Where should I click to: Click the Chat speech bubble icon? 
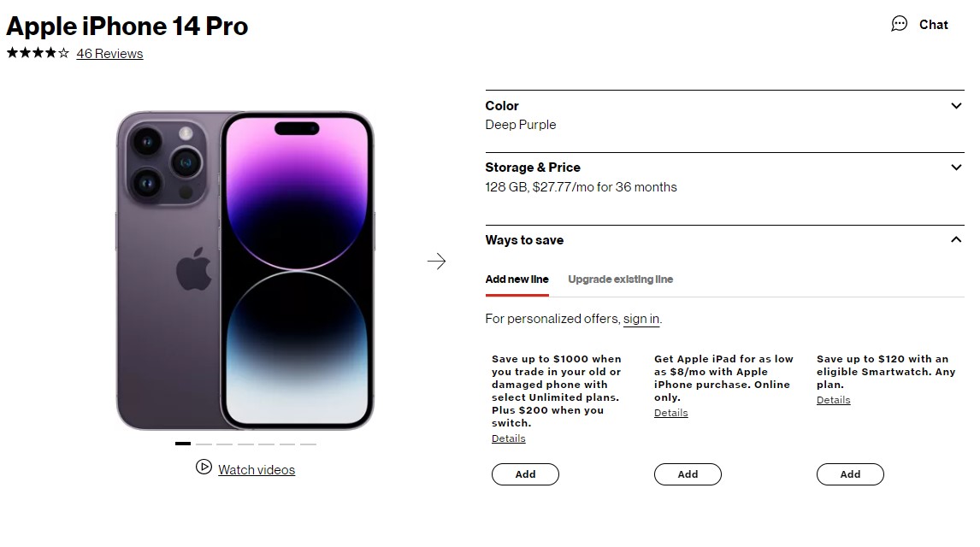click(899, 24)
